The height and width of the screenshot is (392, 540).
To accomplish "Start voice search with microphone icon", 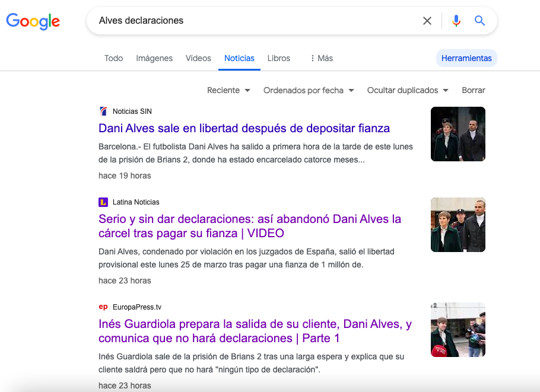I will click(x=456, y=21).
